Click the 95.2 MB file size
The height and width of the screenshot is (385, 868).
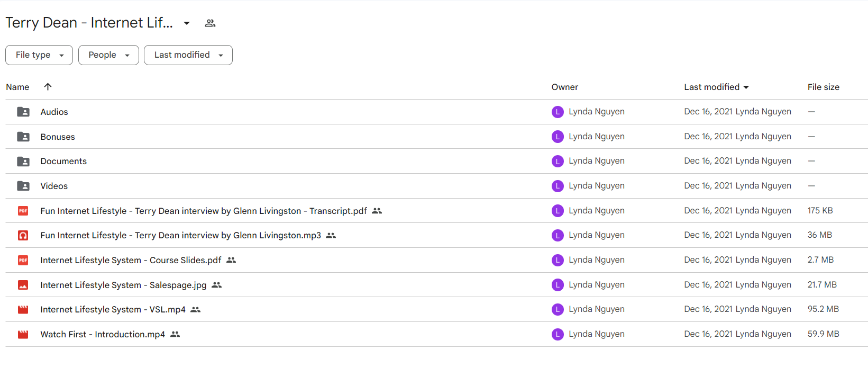pos(823,309)
